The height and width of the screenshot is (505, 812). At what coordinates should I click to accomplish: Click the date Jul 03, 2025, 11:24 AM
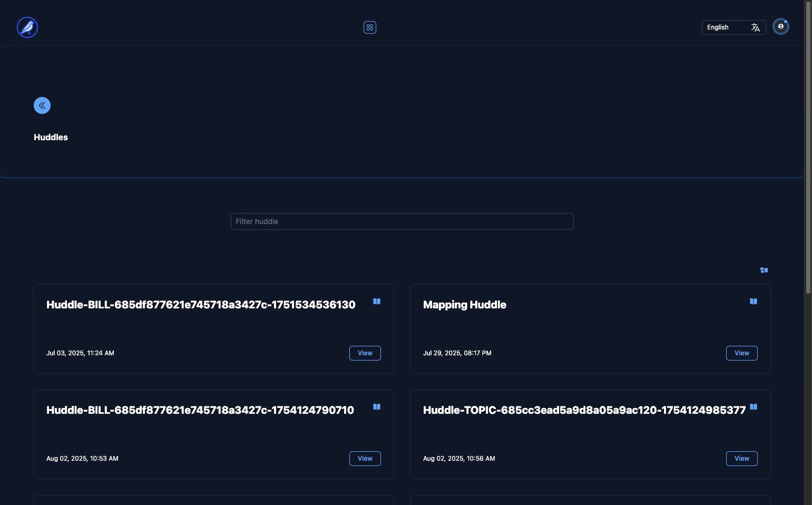coord(80,353)
